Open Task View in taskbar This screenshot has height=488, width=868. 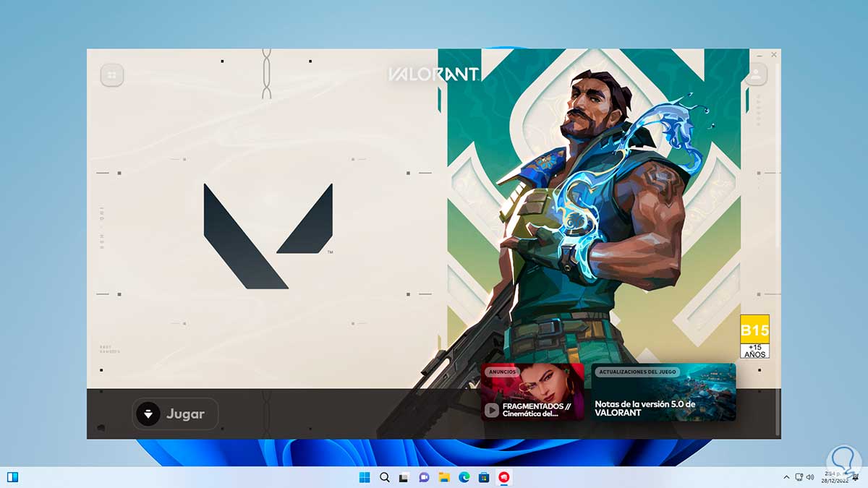tap(404, 477)
